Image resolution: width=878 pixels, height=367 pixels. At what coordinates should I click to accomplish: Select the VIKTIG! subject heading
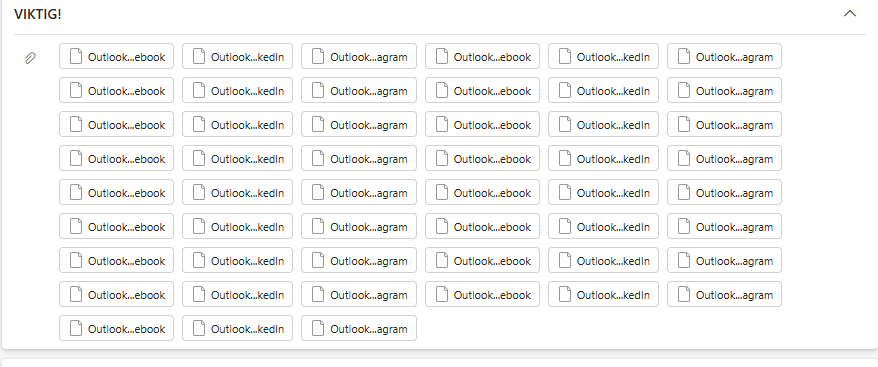click(x=38, y=15)
